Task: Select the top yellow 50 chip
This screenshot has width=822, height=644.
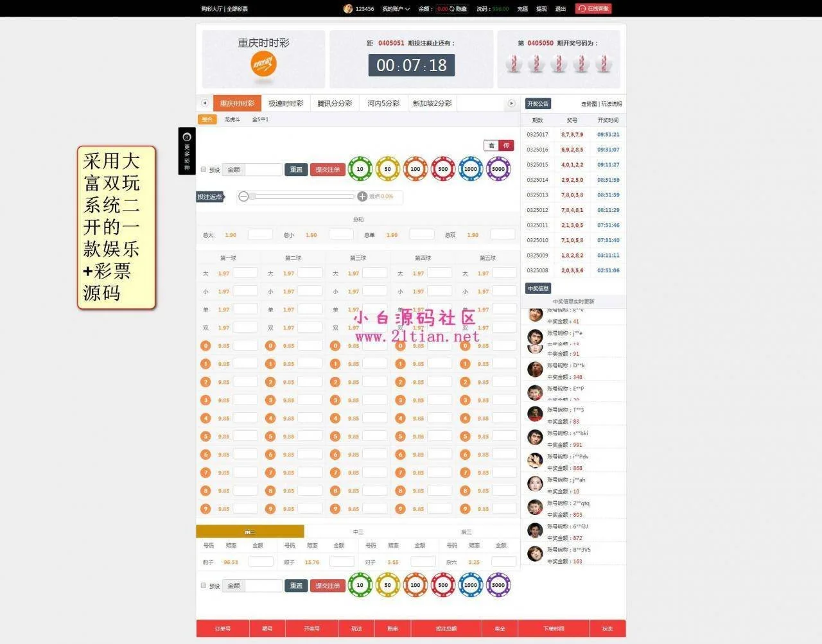Action: [x=387, y=169]
